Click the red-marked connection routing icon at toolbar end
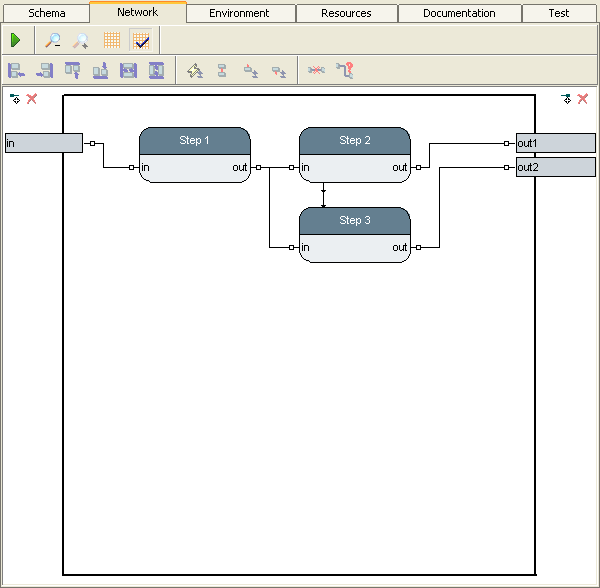Screen dimensions: 600x588 pos(345,71)
